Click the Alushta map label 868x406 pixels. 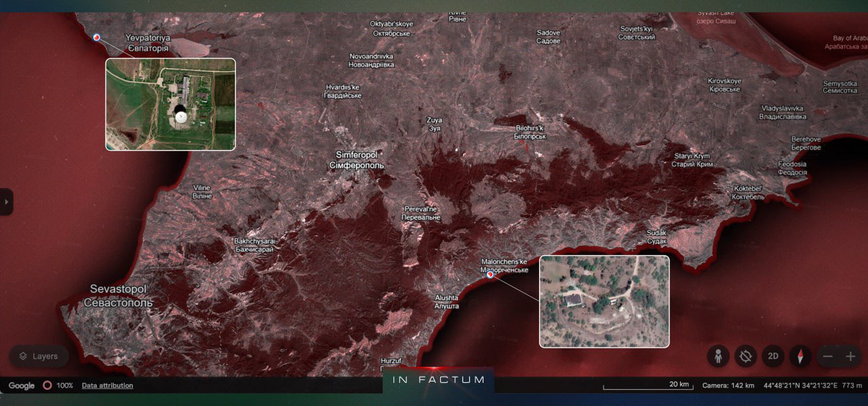(x=447, y=301)
